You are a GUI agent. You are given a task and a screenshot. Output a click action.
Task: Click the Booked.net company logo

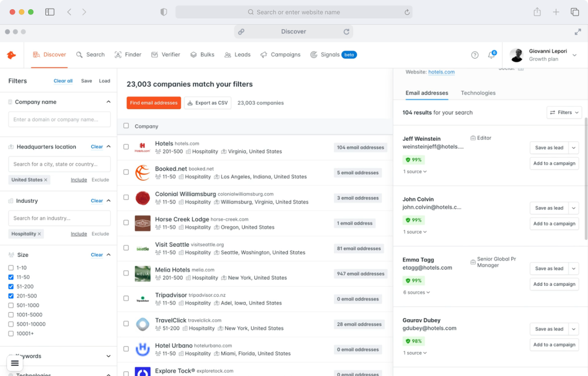[x=142, y=172]
